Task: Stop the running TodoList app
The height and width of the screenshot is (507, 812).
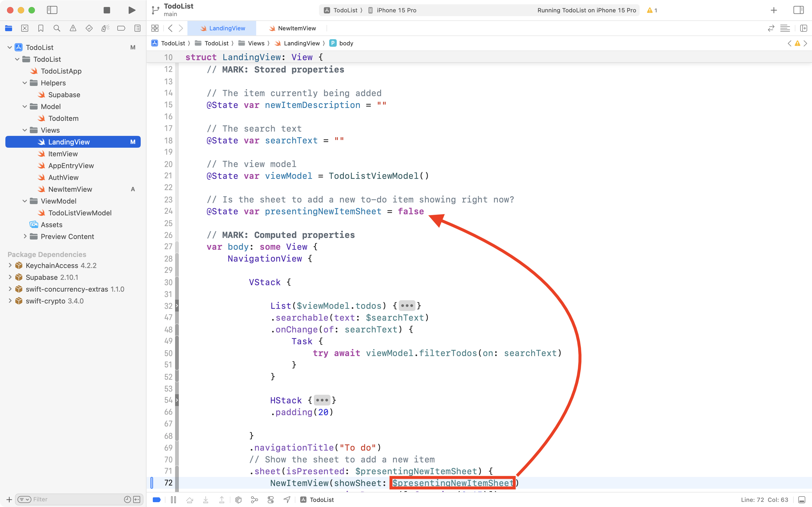Action: (x=107, y=10)
